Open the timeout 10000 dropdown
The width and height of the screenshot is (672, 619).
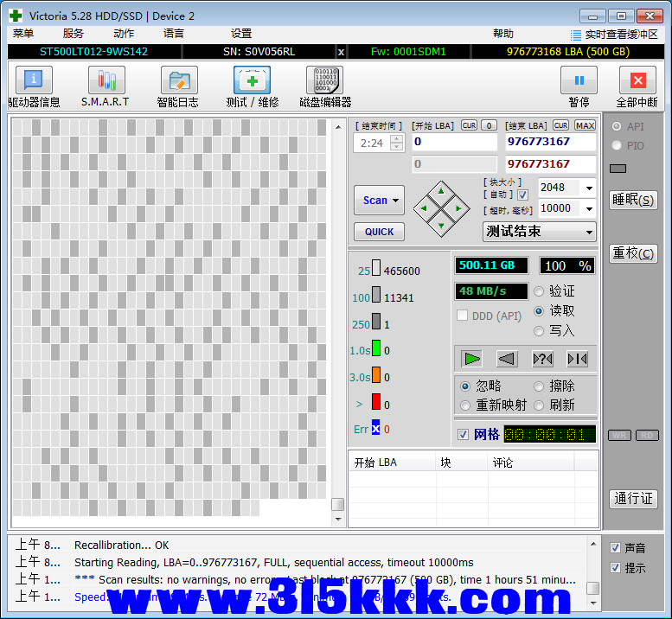tap(589, 208)
